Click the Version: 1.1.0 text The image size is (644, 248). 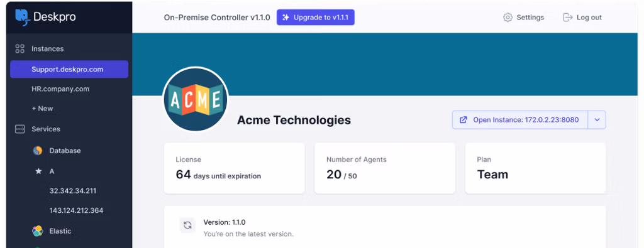225,222
